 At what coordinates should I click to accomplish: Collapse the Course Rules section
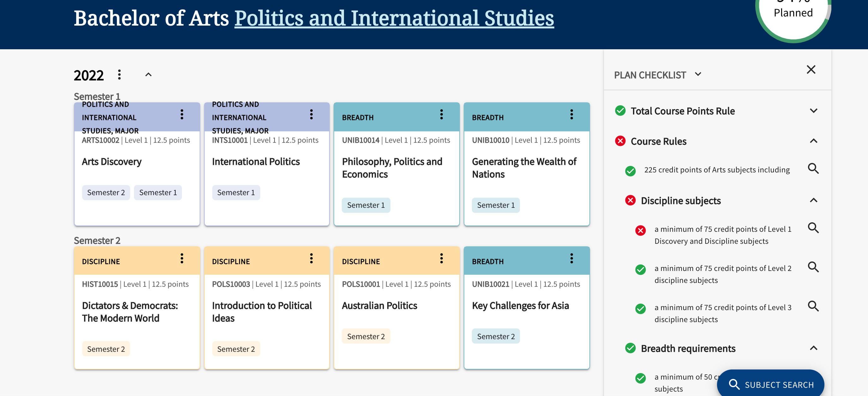pyautogui.click(x=813, y=141)
